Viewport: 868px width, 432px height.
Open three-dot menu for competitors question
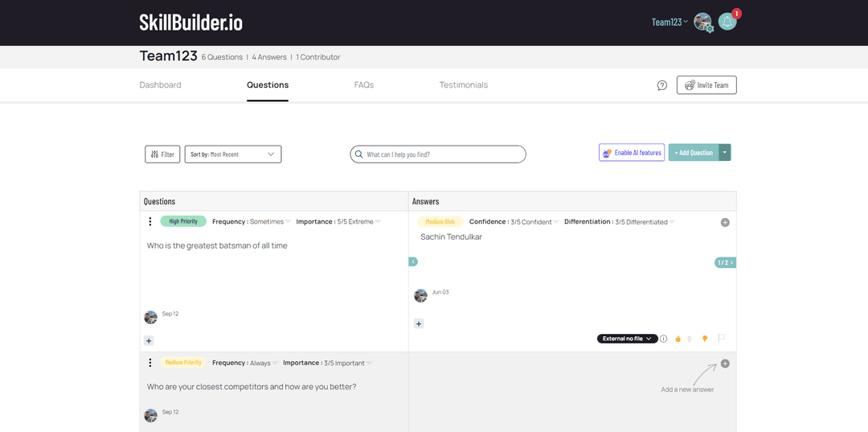tap(150, 363)
